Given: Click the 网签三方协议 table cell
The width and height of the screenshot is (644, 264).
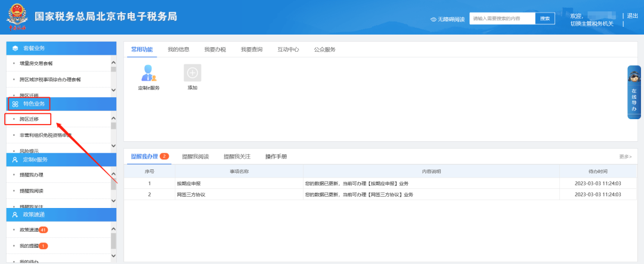Looking at the screenshot, I should pyautogui.click(x=239, y=195).
